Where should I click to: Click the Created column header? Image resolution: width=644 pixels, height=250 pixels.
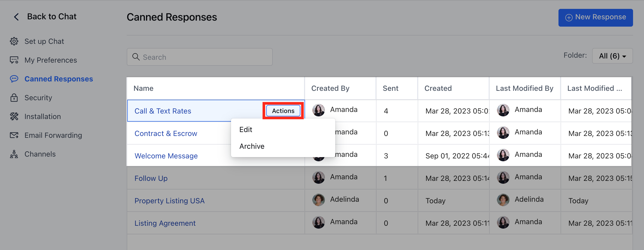tap(438, 88)
